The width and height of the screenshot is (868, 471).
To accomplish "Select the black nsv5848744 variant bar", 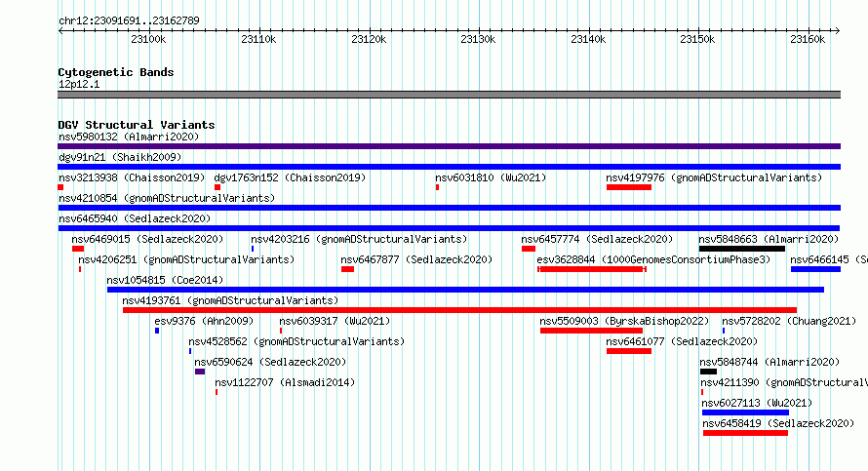I will point(709,372).
